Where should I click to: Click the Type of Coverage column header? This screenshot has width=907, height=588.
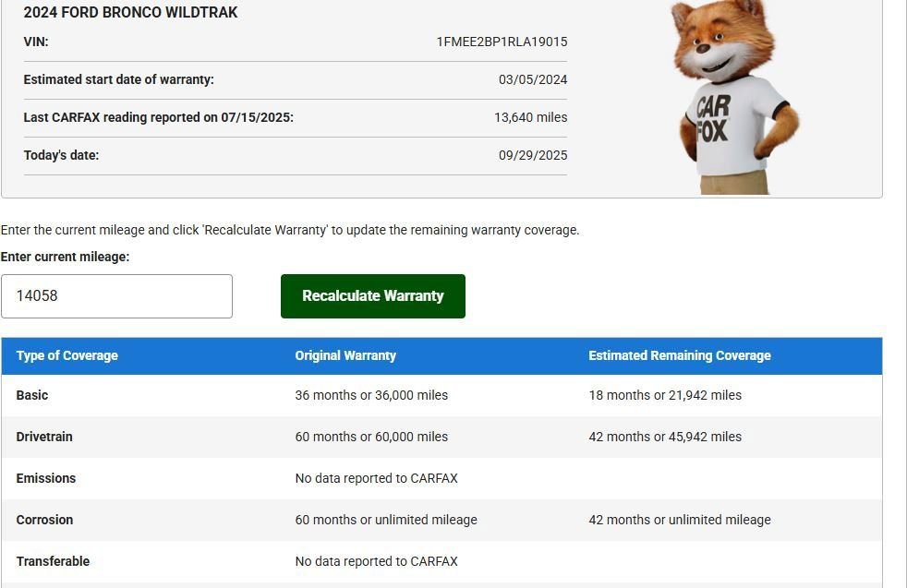[68, 355]
